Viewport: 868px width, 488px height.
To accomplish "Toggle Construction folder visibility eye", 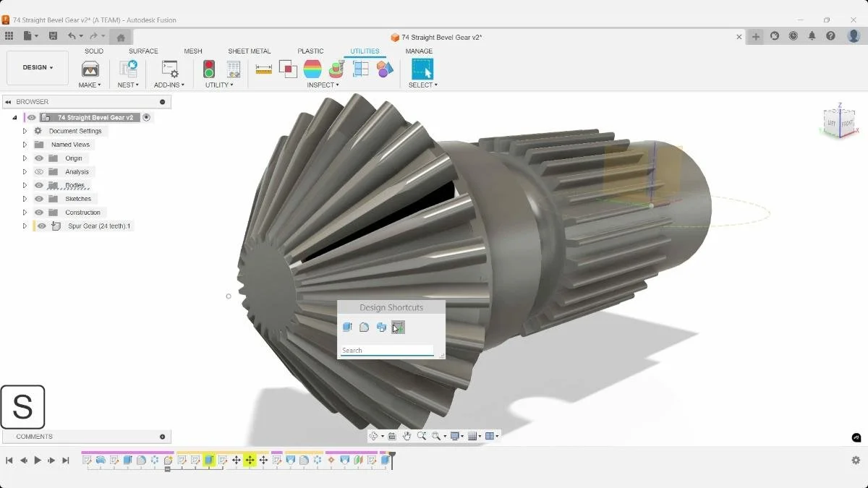I will pos(39,213).
